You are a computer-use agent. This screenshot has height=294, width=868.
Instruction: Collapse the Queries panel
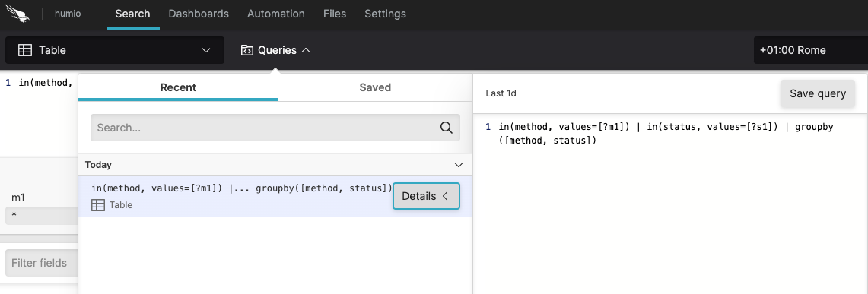tap(275, 50)
